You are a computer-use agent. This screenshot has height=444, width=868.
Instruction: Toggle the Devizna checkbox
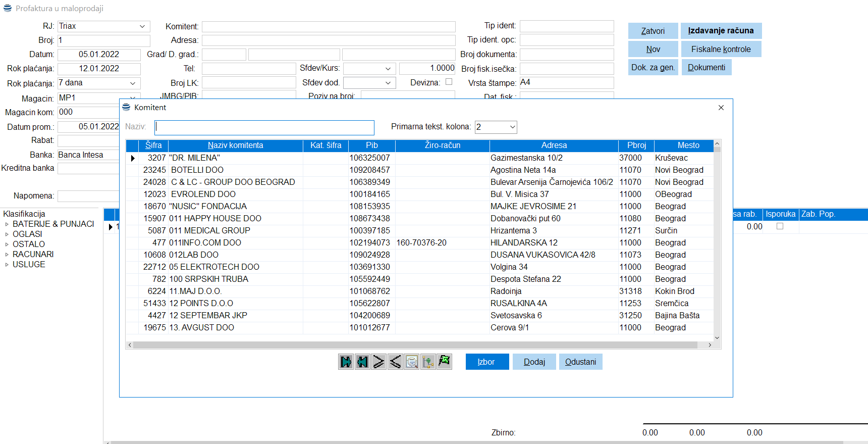449,82
